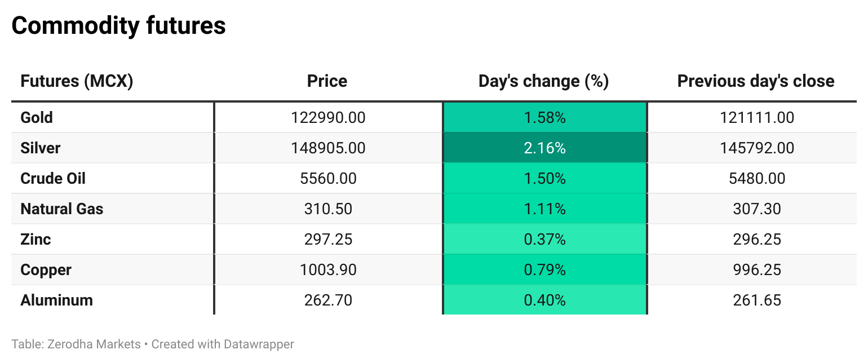
Task: Click Silver's 2.16% dark green cell
Action: pos(544,148)
